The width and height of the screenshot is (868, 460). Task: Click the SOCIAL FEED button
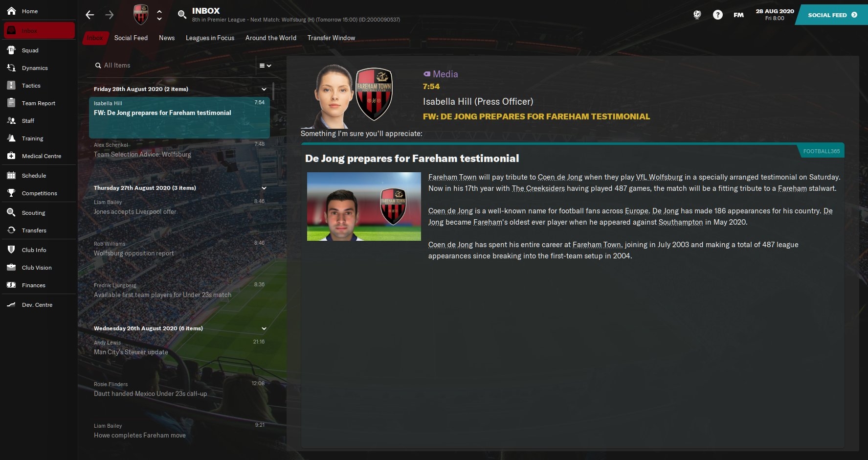(832, 15)
